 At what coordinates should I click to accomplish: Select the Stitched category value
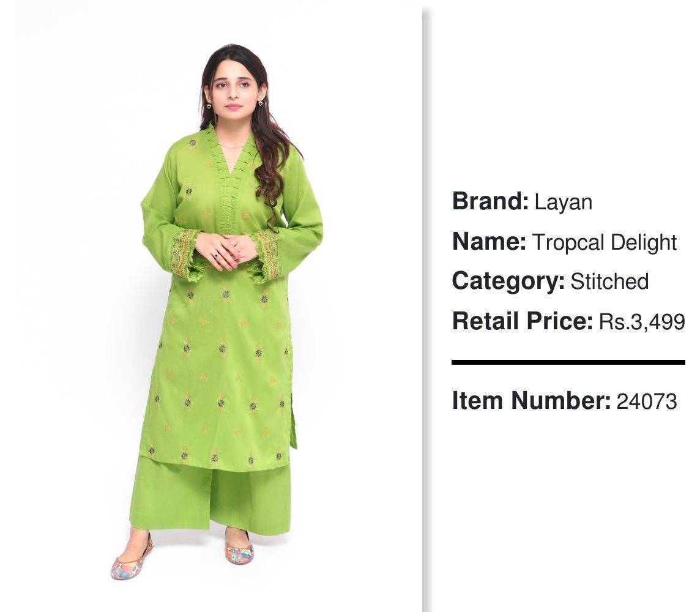pyautogui.click(x=609, y=282)
